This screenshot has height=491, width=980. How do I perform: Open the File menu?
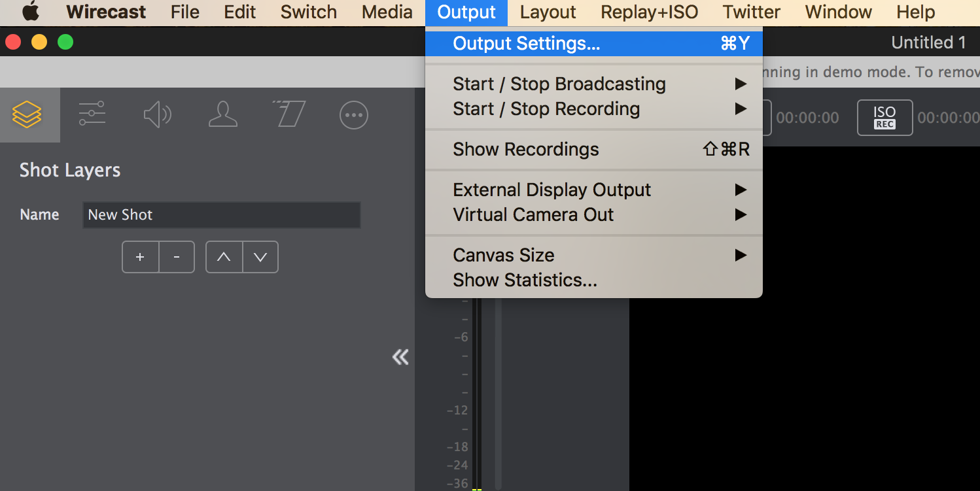pos(185,12)
